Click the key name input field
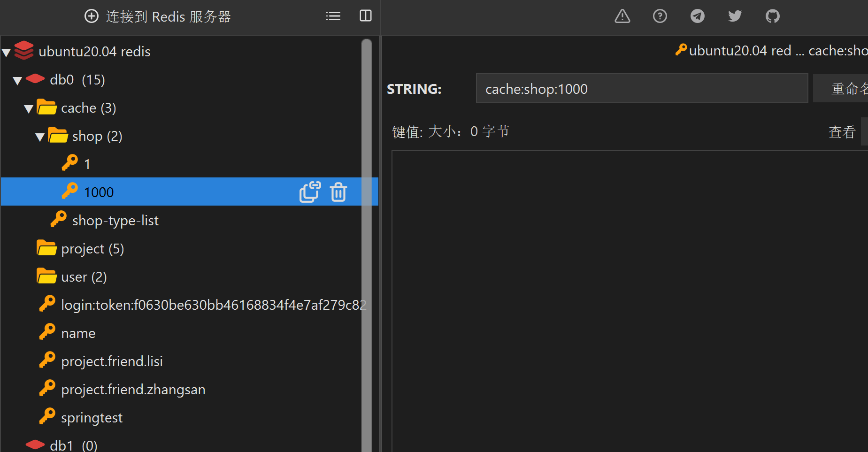The image size is (868, 452). (641, 89)
